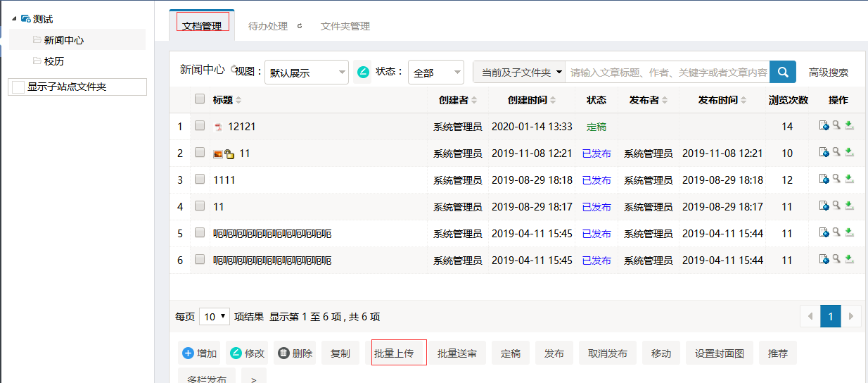Click the 高级搜索 link

828,73
